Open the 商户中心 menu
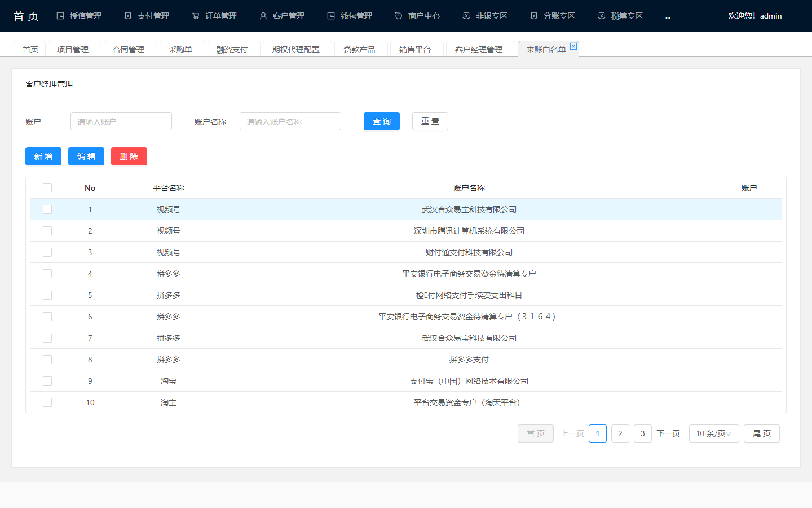The image size is (812, 508). coord(418,16)
